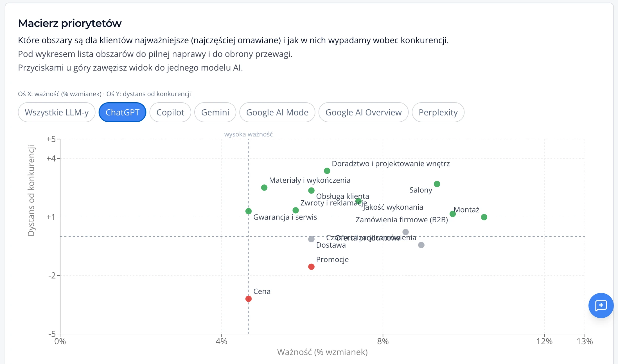
Task: Click the Doradztwo i projektowanie wnętrz point
Action: (x=327, y=171)
